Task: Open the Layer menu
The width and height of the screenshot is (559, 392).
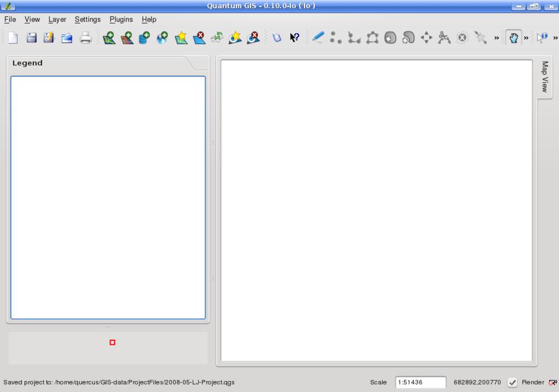Action: 57,19
